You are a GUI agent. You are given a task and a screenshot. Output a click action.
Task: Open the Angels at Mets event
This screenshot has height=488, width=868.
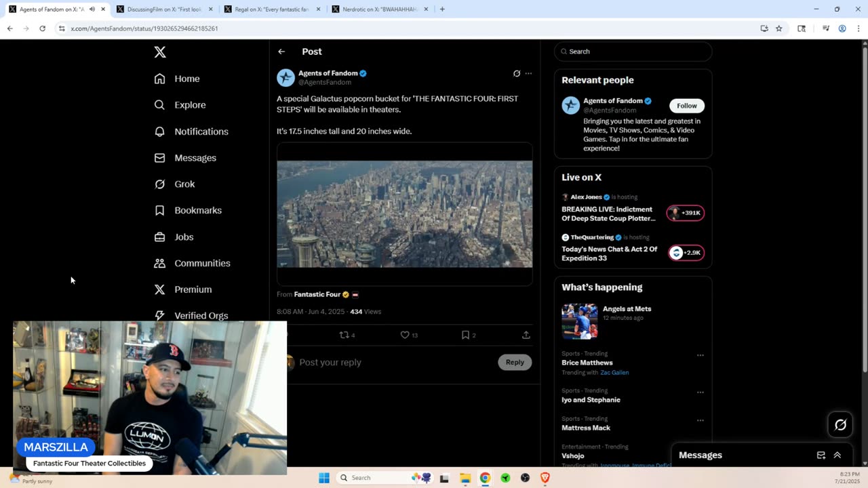(627, 309)
